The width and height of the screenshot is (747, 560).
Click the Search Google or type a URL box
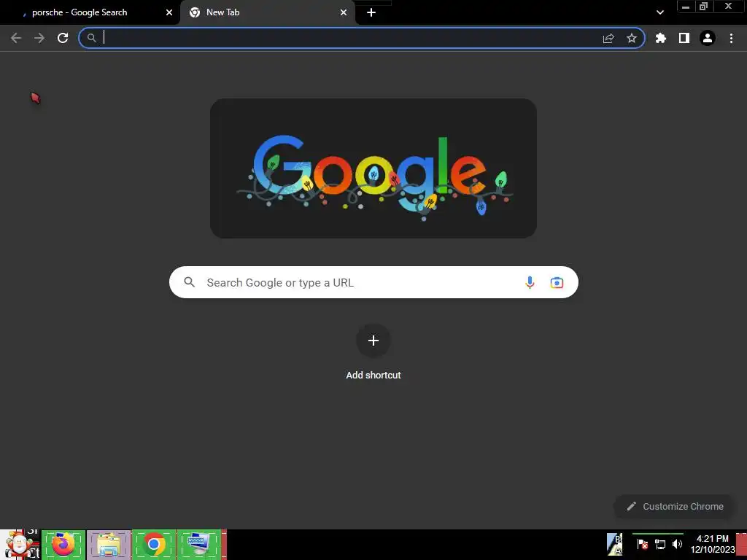click(x=373, y=282)
